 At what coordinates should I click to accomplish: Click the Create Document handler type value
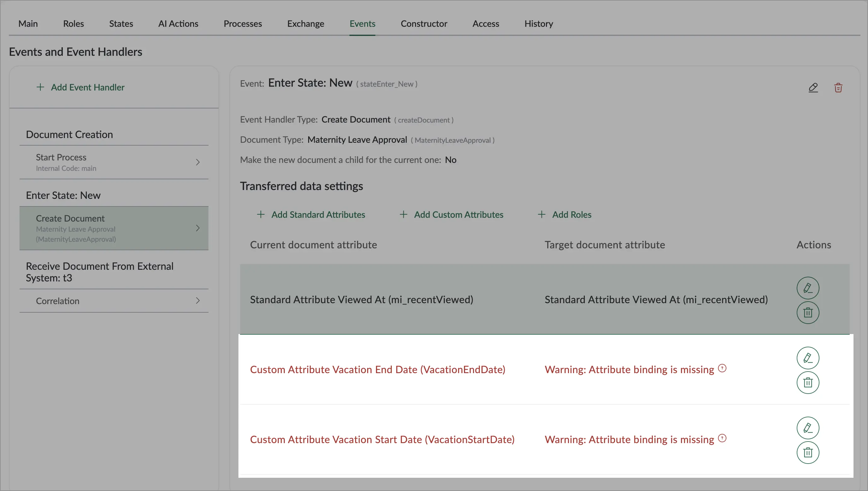tap(356, 119)
